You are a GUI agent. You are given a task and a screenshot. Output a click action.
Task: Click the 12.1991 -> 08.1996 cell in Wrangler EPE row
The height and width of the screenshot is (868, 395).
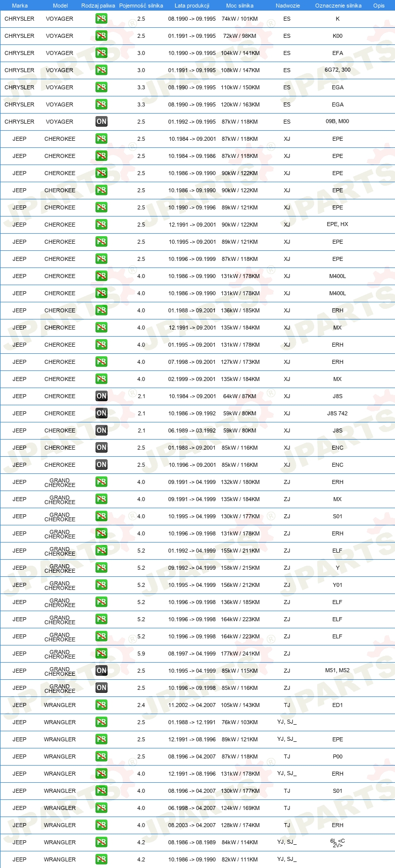(192, 739)
